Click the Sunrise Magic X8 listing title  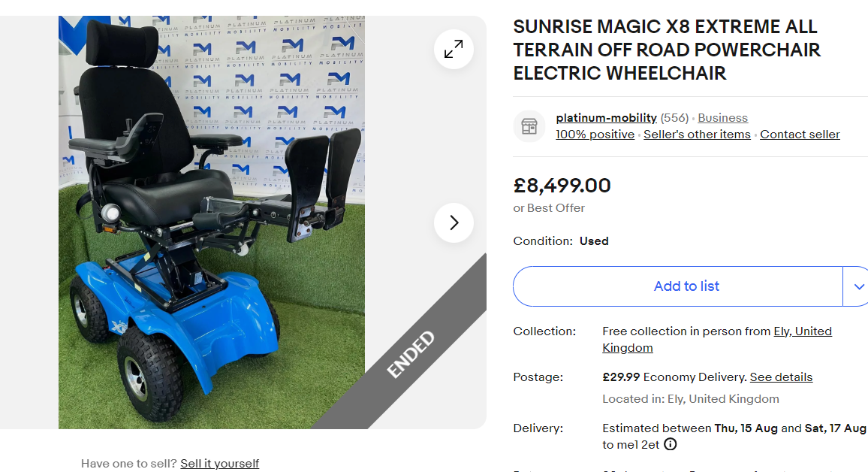(x=666, y=50)
